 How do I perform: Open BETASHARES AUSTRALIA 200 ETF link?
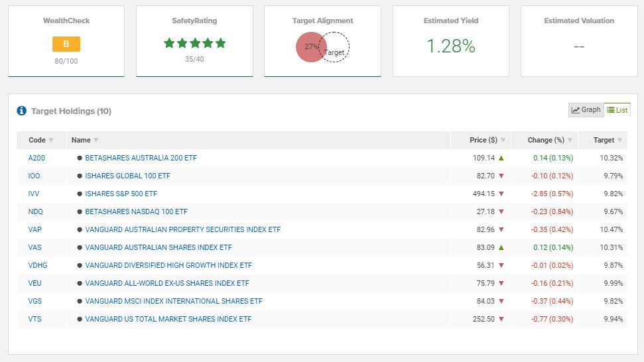tap(141, 158)
